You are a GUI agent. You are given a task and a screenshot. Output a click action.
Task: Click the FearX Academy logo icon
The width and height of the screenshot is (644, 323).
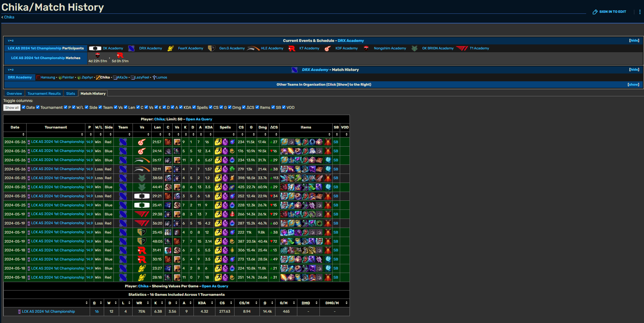pyautogui.click(x=170, y=48)
